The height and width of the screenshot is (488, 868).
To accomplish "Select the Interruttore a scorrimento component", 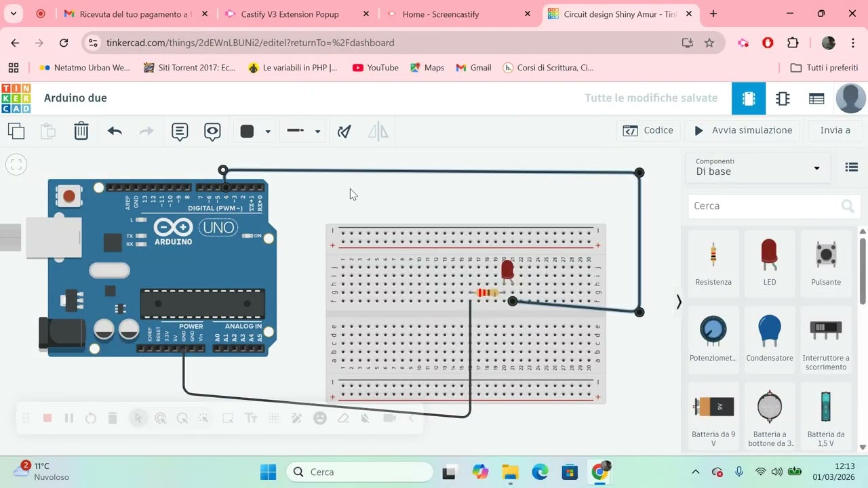I will tap(825, 340).
